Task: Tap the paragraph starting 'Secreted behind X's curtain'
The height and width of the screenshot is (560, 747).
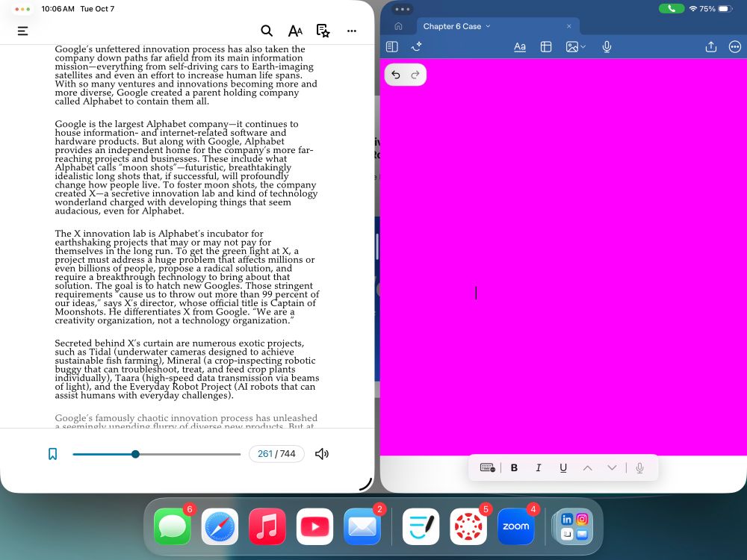Action: click(x=187, y=369)
